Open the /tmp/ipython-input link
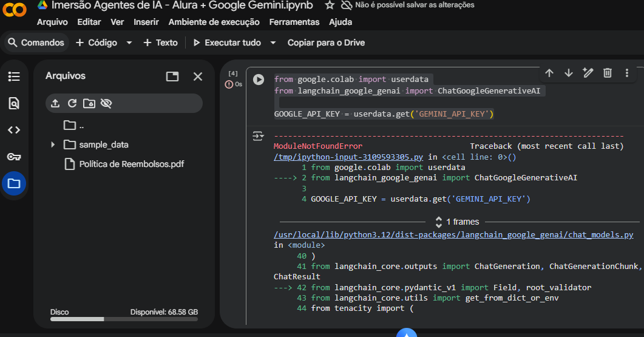This screenshot has width=644, height=337. pyautogui.click(x=348, y=157)
